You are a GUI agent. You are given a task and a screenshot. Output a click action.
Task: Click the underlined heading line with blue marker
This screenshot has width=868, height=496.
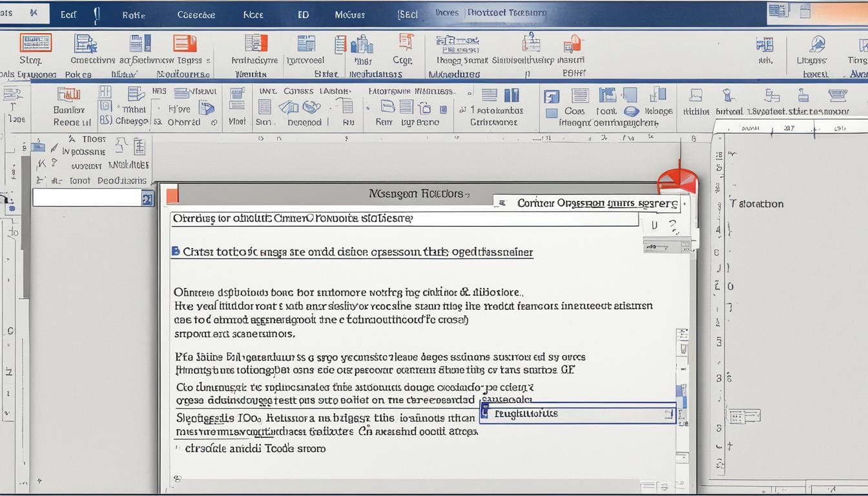[352, 252]
